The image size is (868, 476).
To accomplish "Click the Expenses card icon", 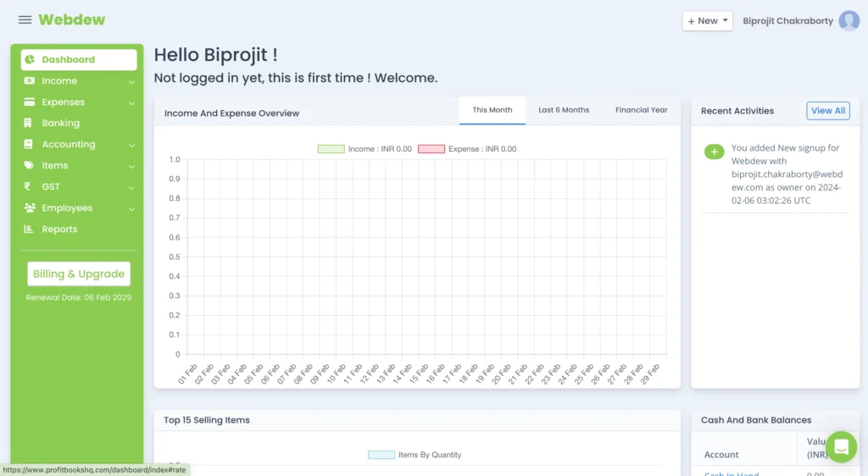I will 30,102.
